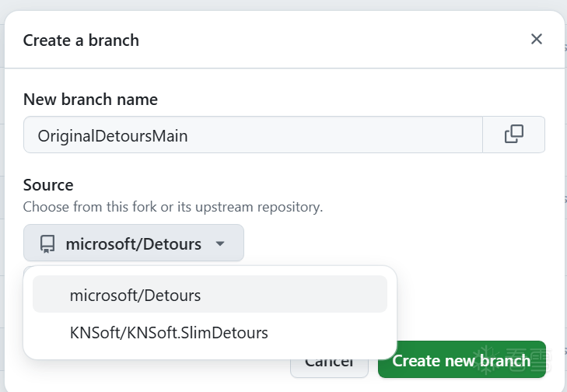Open the microsoft/Detours source repository dropdown
This screenshot has height=392, width=567.
[x=133, y=243]
